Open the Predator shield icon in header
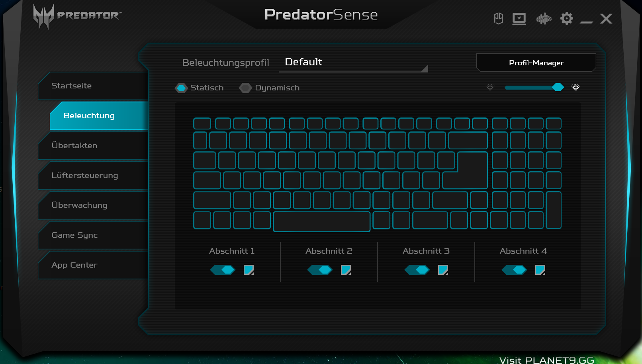642x364 pixels. pyautogui.click(x=498, y=18)
